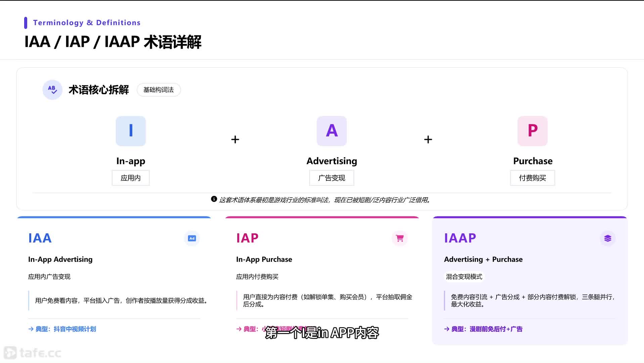Click the purple letter A tile
Screen dimensions: 644x363
click(x=331, y=131)
